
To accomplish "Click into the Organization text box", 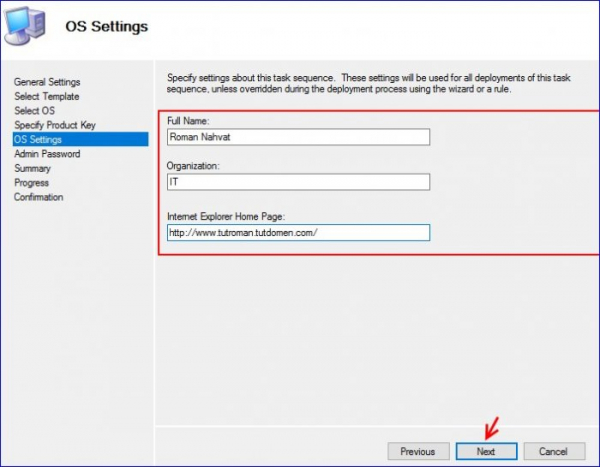I will pyautogui.click(x=298, y=182).
